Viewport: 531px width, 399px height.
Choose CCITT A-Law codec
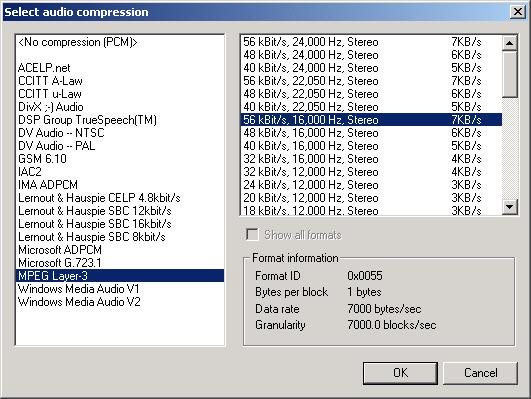coord(120,81)
